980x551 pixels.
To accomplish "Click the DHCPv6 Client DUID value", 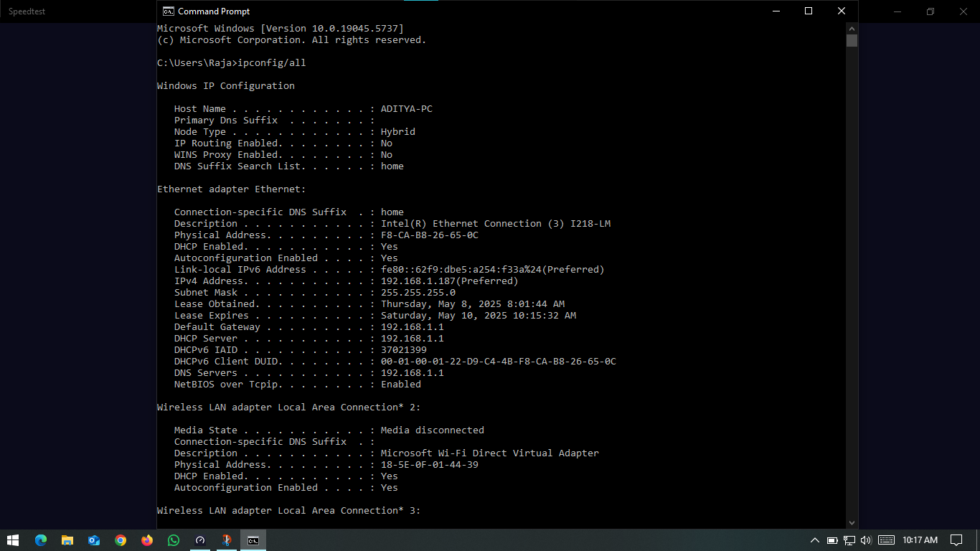I will [x=499, y=362].
